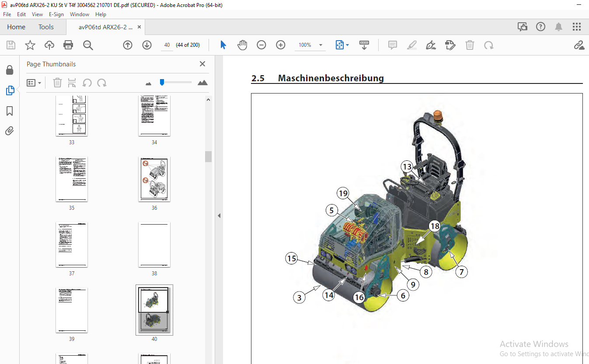Share a link using the chain icon

pos(579,45)
